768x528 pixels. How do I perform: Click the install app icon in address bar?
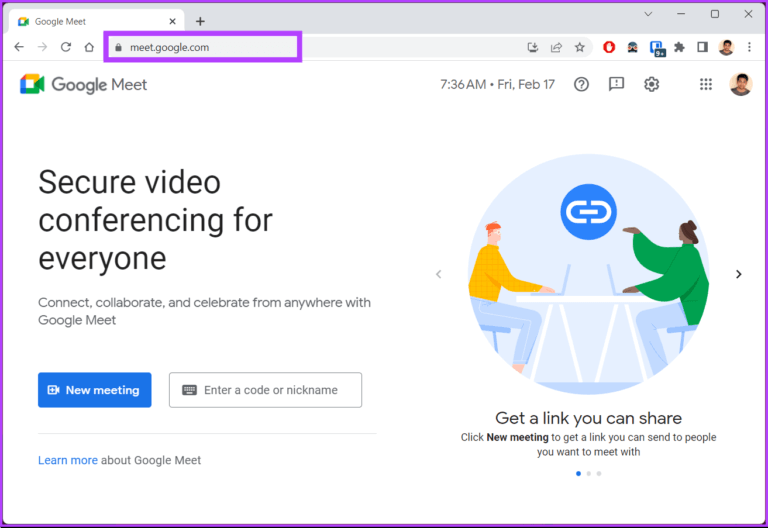pyautogui.click(x=533, y=47)
